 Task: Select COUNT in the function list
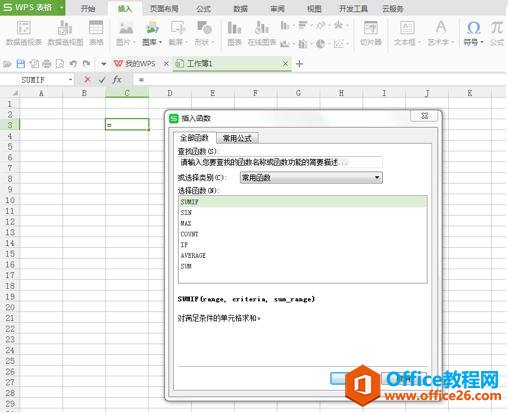[x=303, y=234]
